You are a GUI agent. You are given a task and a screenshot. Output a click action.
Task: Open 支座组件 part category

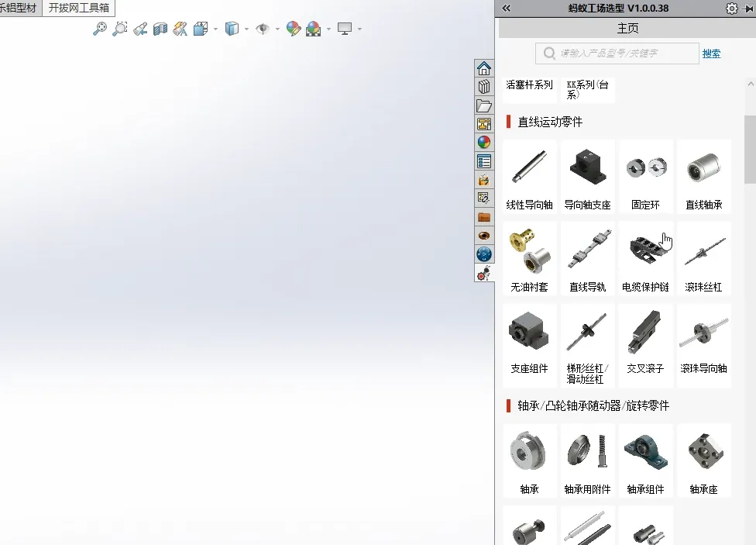529,346
